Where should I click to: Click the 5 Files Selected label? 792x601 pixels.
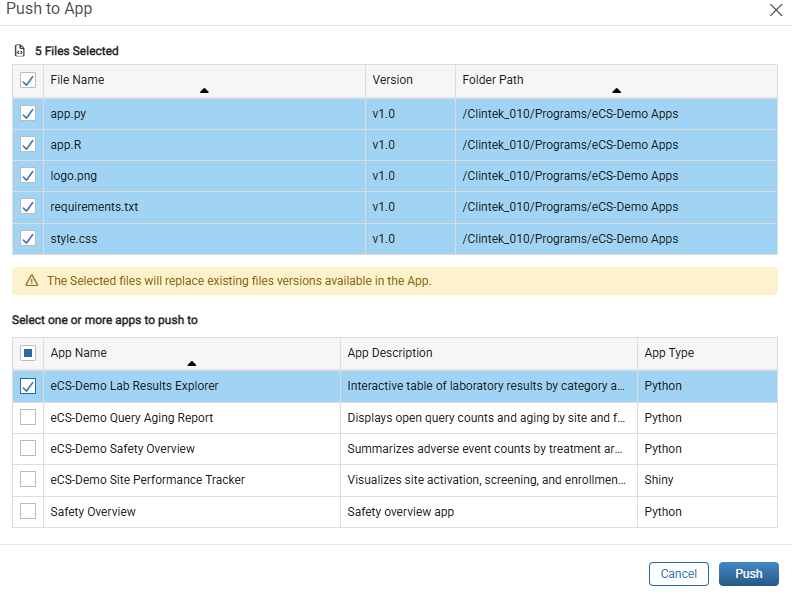(77, 51)
